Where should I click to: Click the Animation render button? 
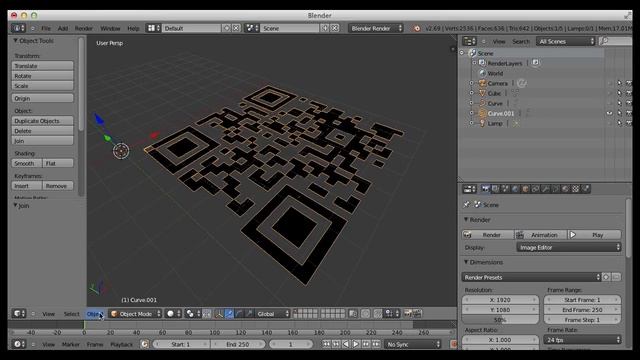pos(540,235)
